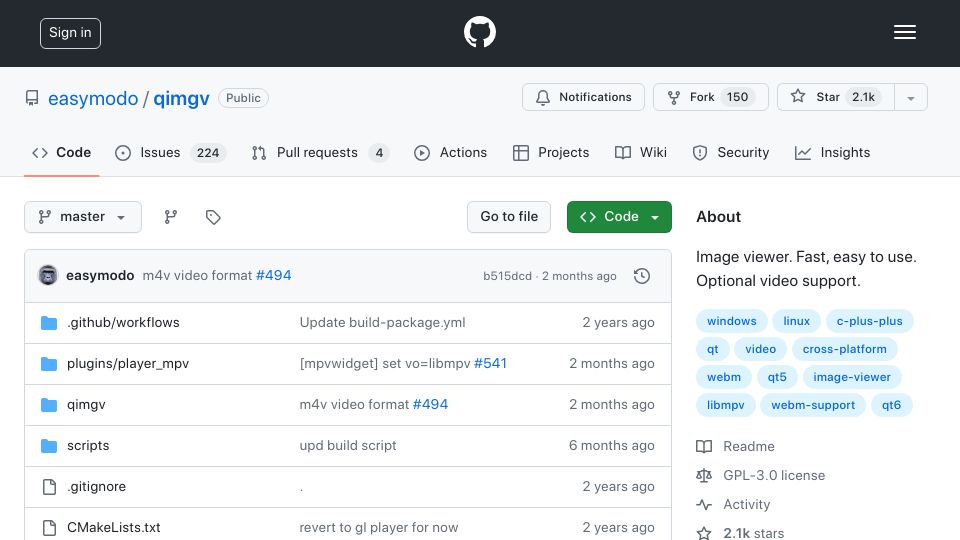Open #494 link in latest commit header
Image resolution: width=960 pixels, height=540 pixels.
pos(274,276)
